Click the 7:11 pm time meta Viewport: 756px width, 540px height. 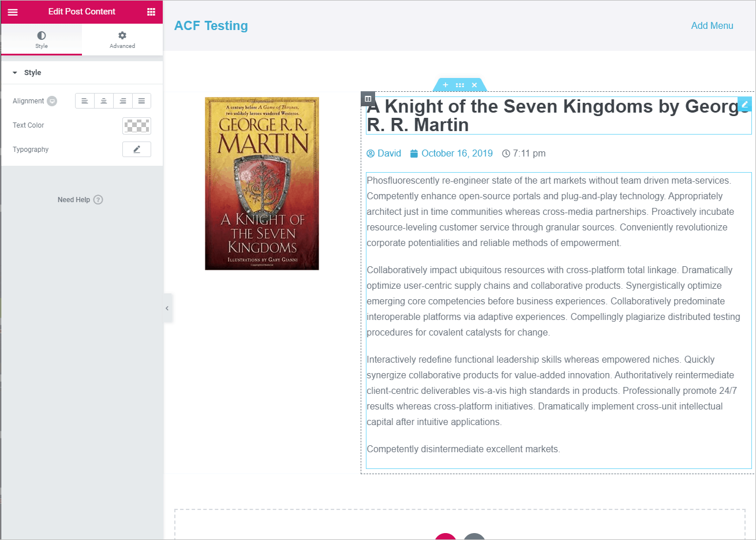click(523, 154)
